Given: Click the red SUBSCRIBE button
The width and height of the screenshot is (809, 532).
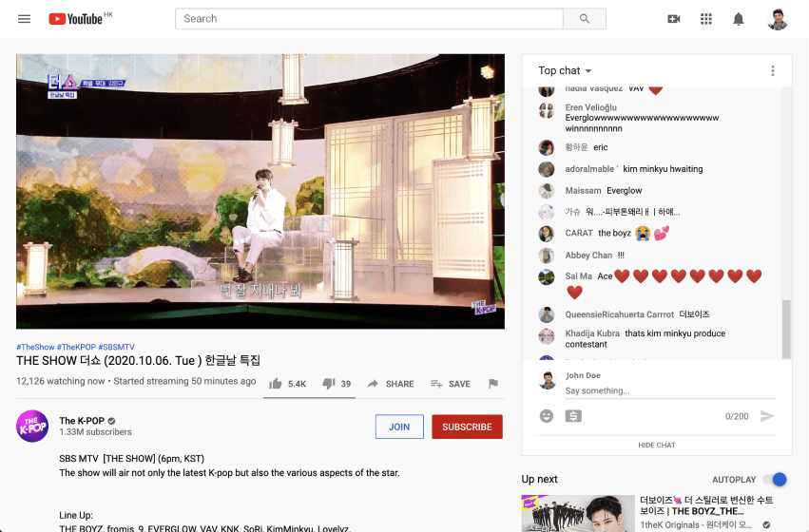Looking at the screenshot, I should pos(467,427).
